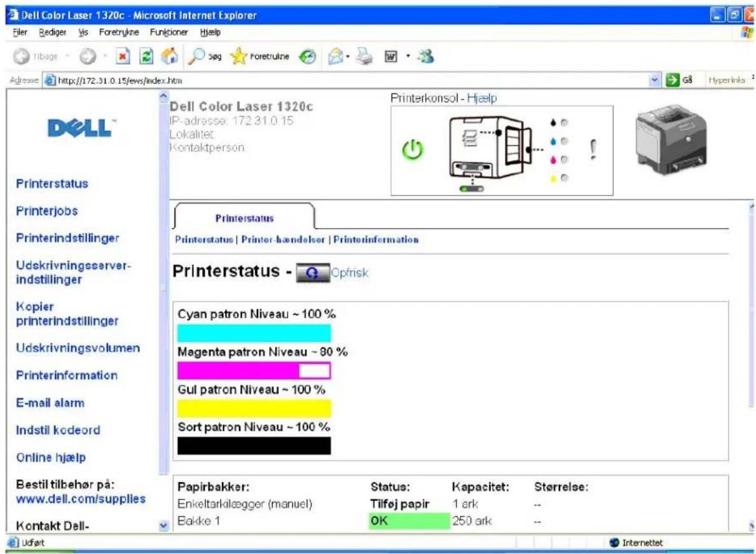Click the black toner level bar
The image size is (756, 554).
254,446
